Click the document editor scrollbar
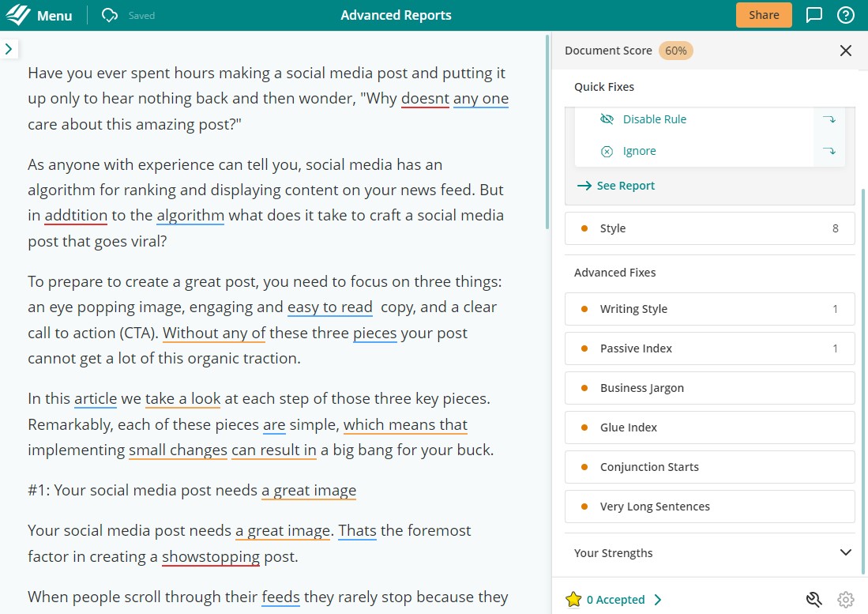This screenshot has height=614, width=868. point(547,132)
